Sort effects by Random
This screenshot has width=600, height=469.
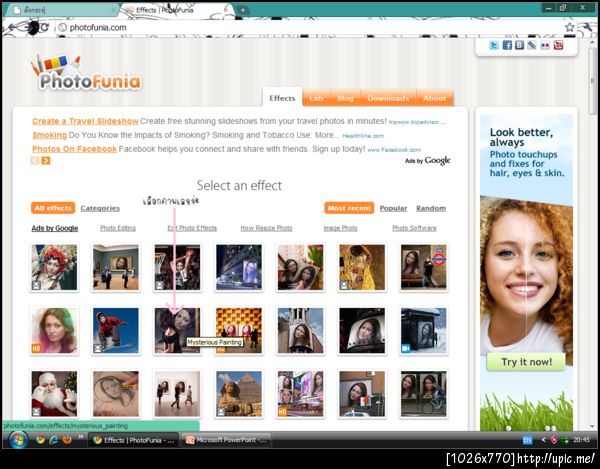point(431,208)
